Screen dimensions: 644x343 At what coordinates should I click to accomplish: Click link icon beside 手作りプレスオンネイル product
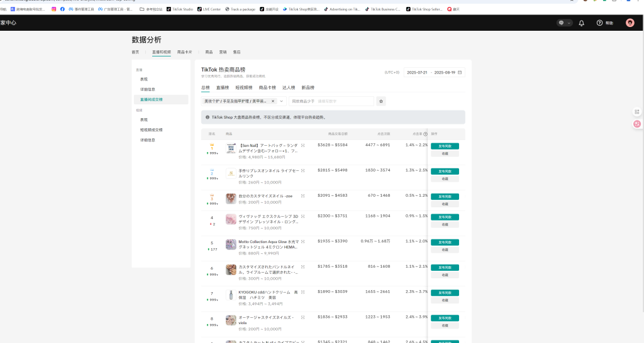tap(303, 171)
